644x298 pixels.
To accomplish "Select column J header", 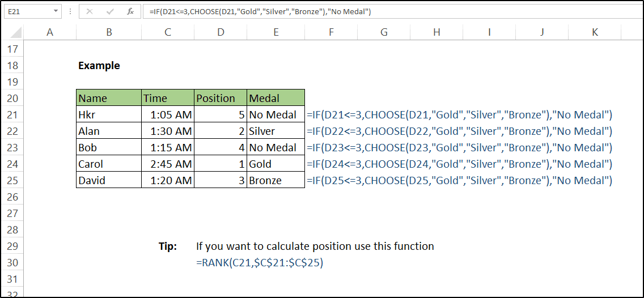I will point(542,32).
